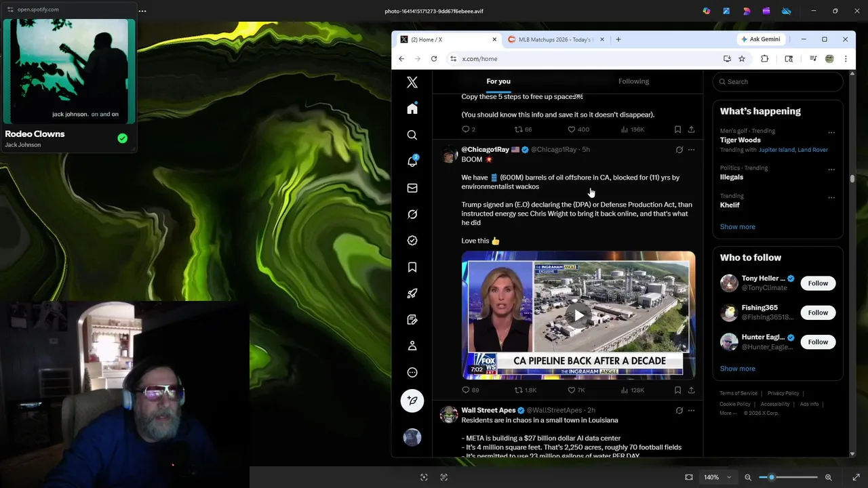
Task: Open the X logo home link
Action: (412, 83)
